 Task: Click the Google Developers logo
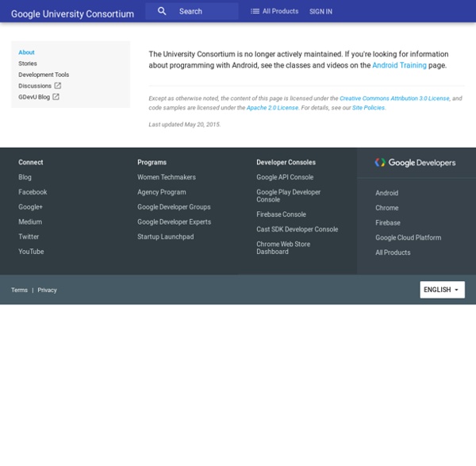click(415, 163)
